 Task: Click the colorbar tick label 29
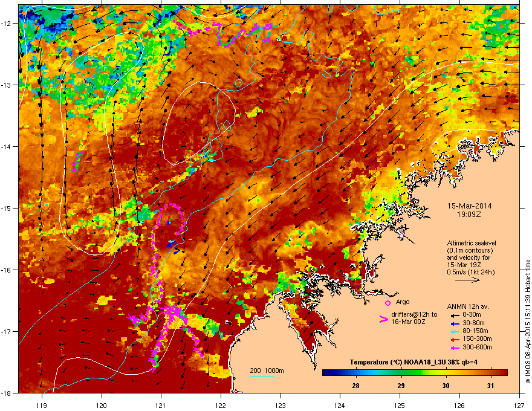tap(401, 386)
